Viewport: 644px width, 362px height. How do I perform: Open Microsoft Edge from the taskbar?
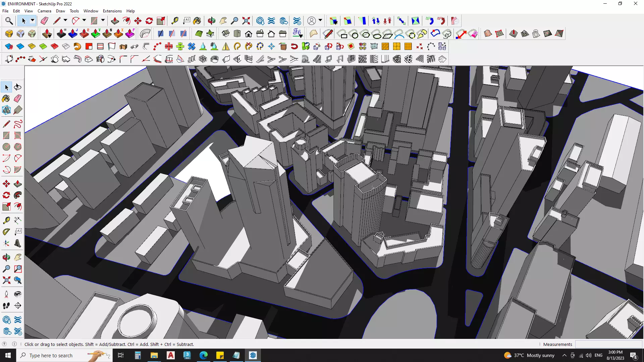point(203,355)
